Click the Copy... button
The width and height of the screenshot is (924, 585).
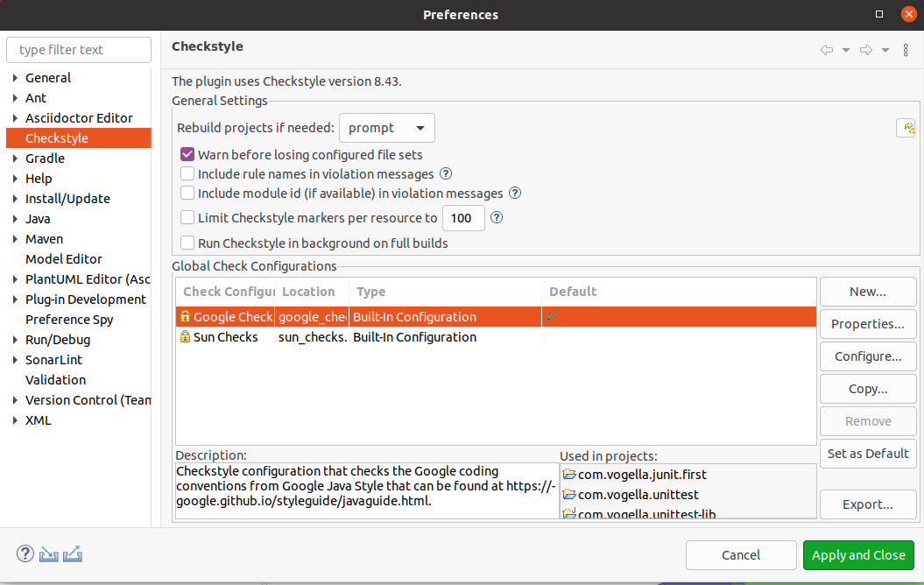click(867, 389)
